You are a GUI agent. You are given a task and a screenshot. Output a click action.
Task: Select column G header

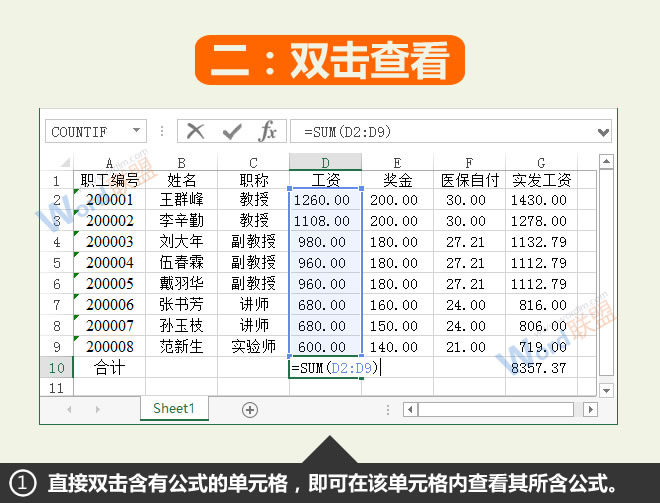[540, 162]
